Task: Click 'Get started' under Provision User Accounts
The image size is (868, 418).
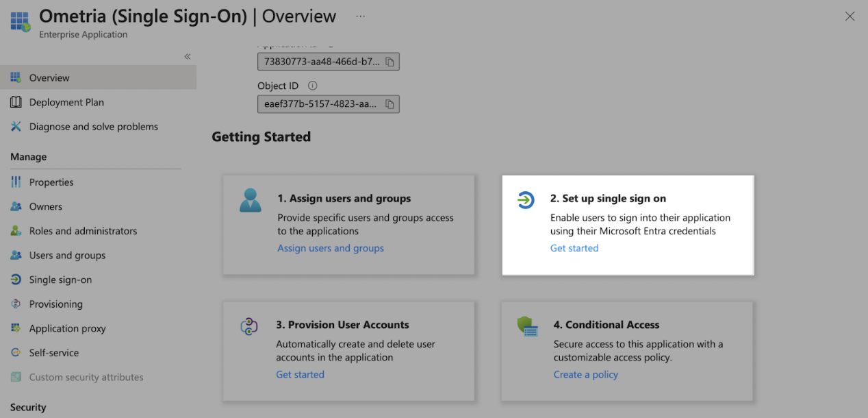Action: pyautogui.click(x=300, y=374)
